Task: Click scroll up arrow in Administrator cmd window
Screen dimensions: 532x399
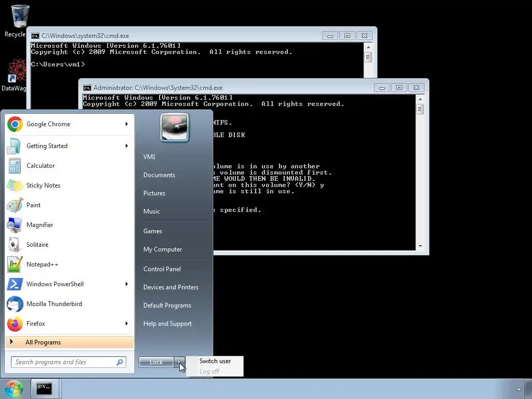Action: pyautogui.click(x=420, y=99)
